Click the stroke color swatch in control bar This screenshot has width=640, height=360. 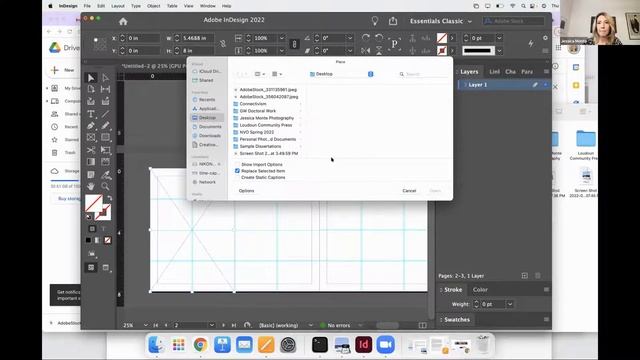coord(442,51)
